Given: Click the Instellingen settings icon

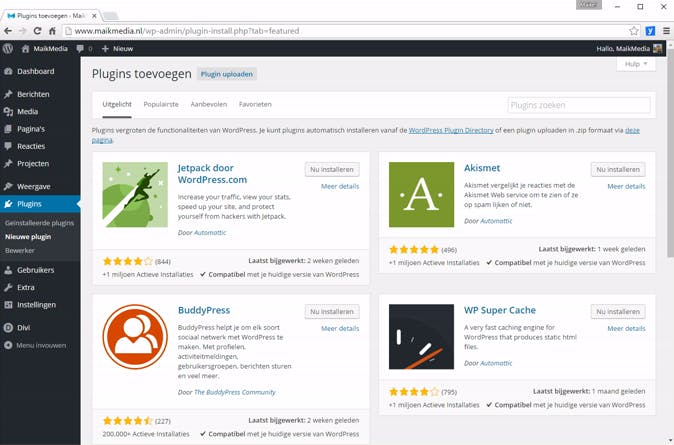Looking at the screenshot, I should click(8, 305).
